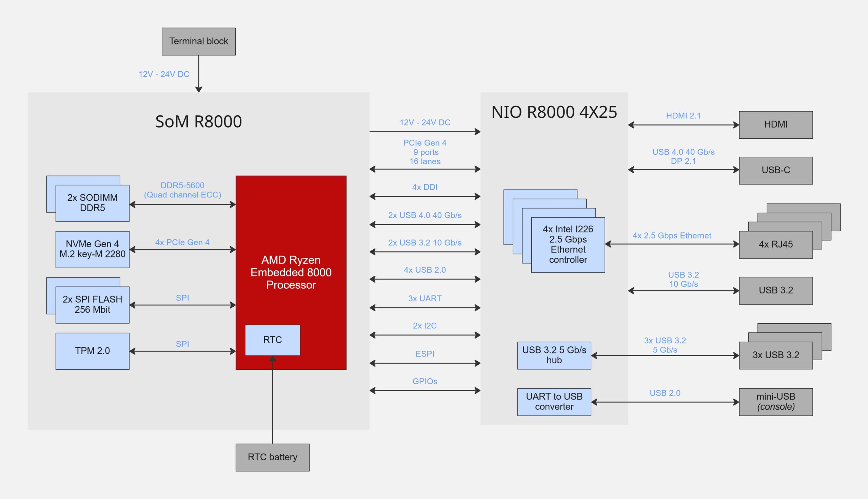The image size is (868, 499).
Task: Select the 4x RJ45 connector box
Action: (776, 244)
